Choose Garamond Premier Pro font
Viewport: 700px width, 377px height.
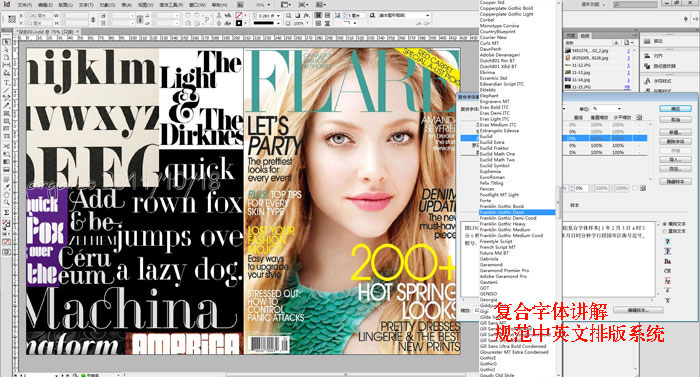pos(504,270)
